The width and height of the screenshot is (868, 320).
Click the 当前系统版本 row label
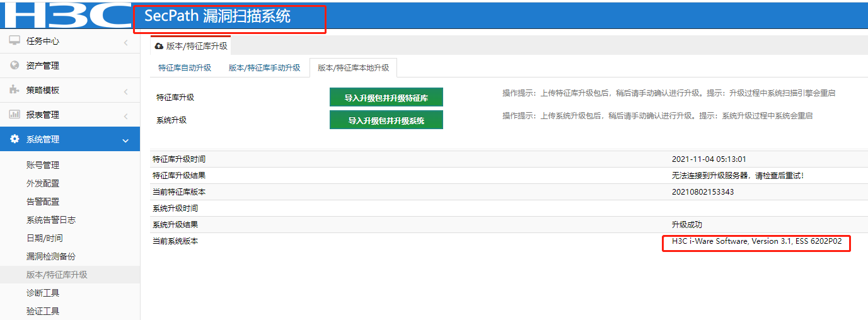175,241
